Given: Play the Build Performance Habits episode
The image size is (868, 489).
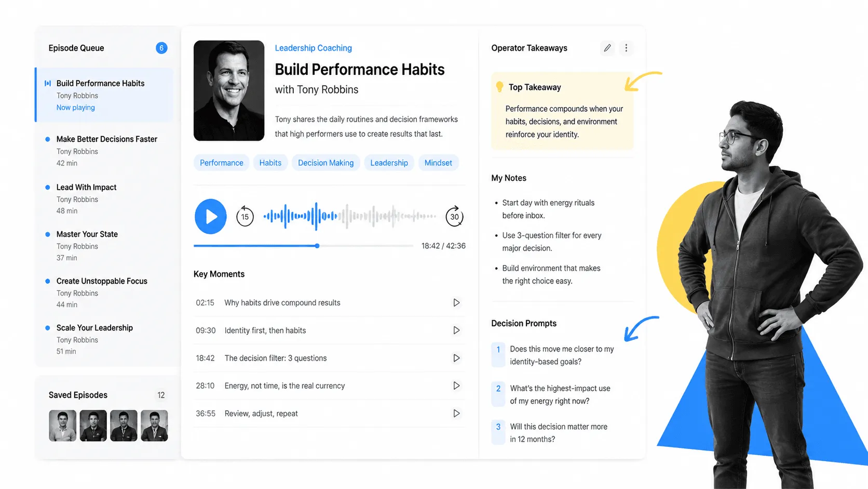Looking at the screenshot, I should 210,216.
